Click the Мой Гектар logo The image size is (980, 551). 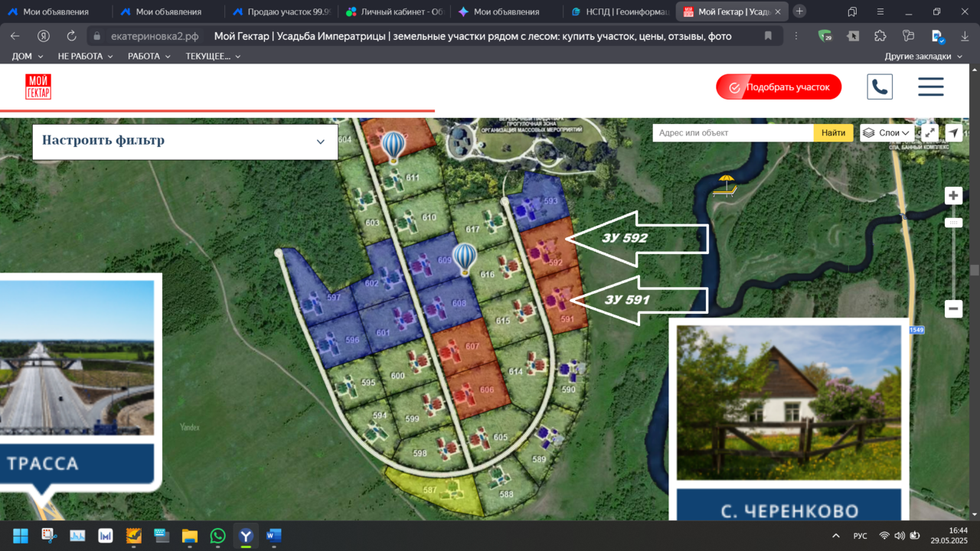click(38, 86)
